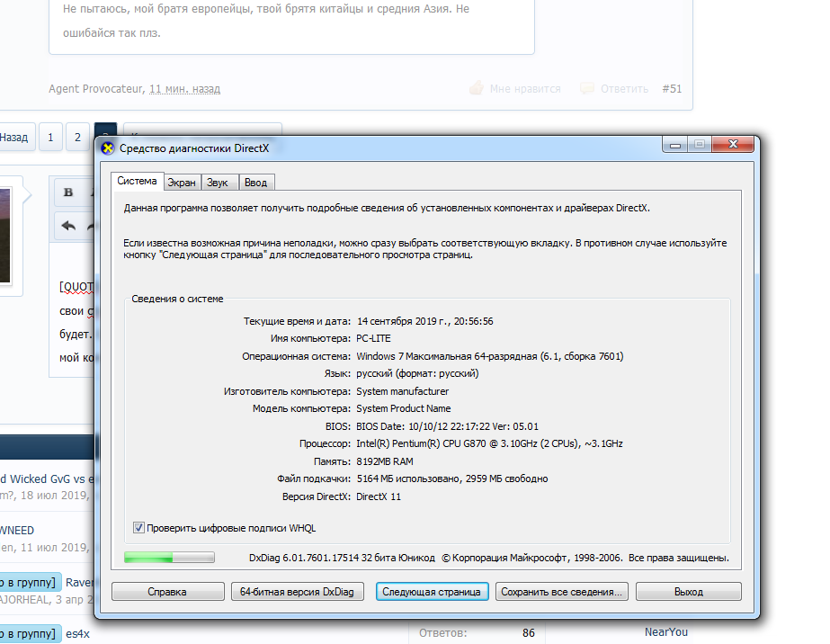Click the undo arrow in editor toolbar
Screen dimensions: 830x644
[68, 226]
